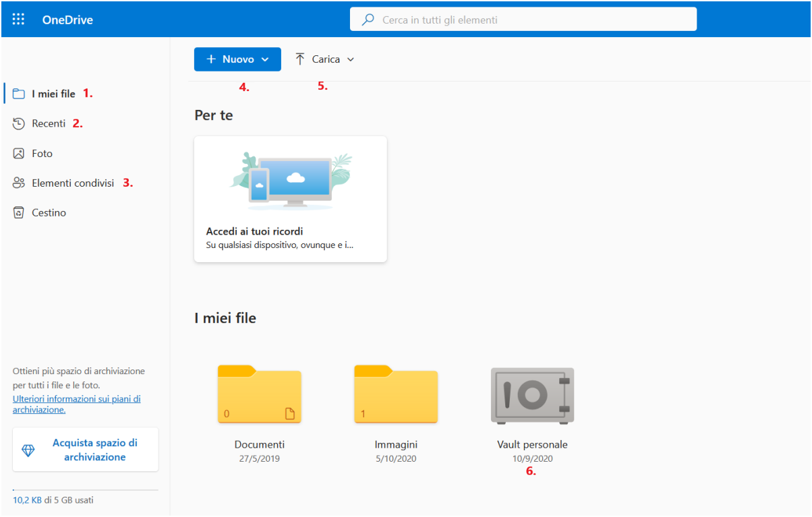Click the diamond icon on Acquista button
Viewport: 812px width, 517px height.
[x=28, y=450]
